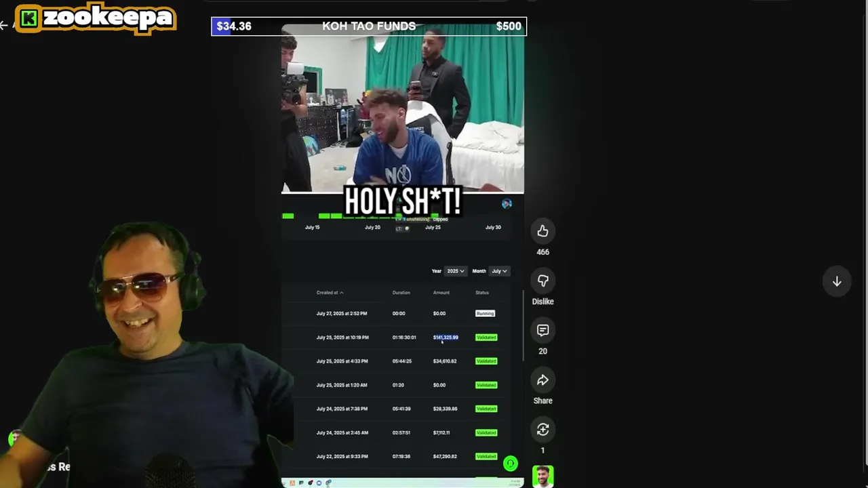Click Validated badge in the $141,325.99 row

click(x=486, y=338)
